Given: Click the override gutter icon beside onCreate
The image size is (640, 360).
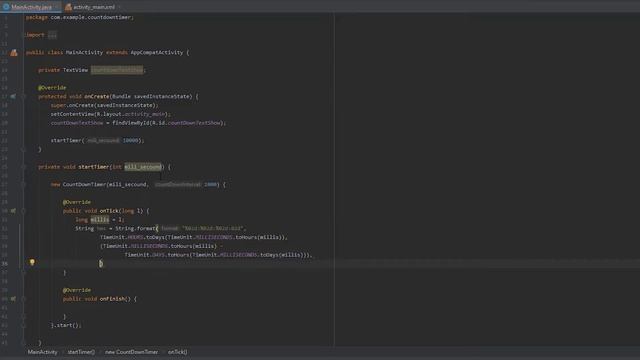Looking at the screenshot, I should click(13, 97).
